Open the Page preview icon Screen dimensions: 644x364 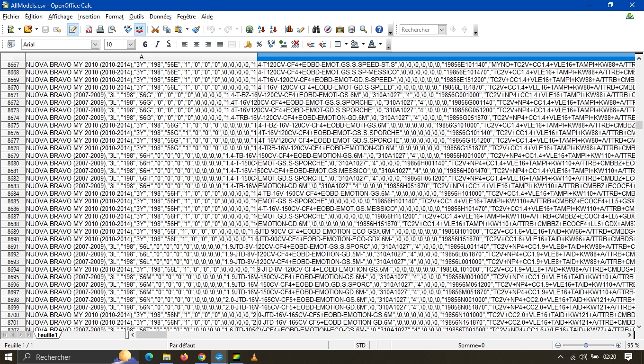pos(112,29)
